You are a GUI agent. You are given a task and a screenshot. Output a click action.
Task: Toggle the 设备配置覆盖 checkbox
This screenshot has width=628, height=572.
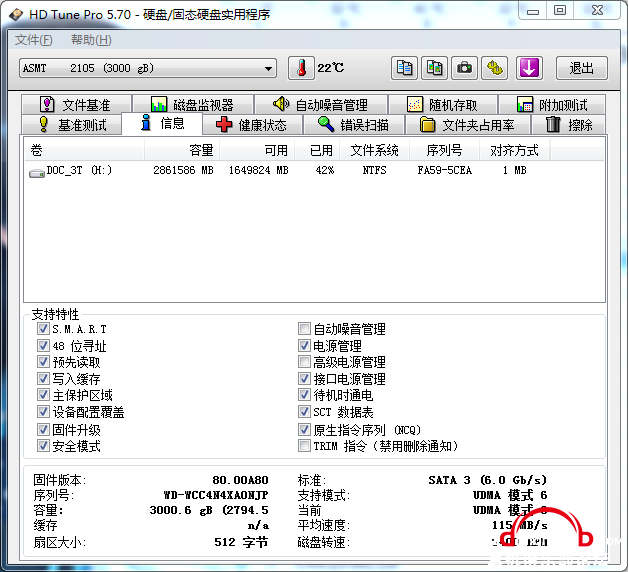pyautogui.click(x=43, y=412)
